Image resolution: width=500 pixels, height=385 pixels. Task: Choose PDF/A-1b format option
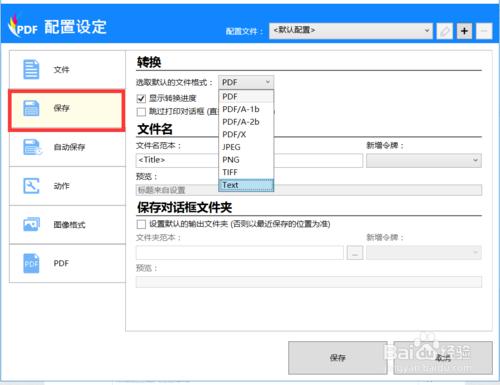click(x=246, y=109)
